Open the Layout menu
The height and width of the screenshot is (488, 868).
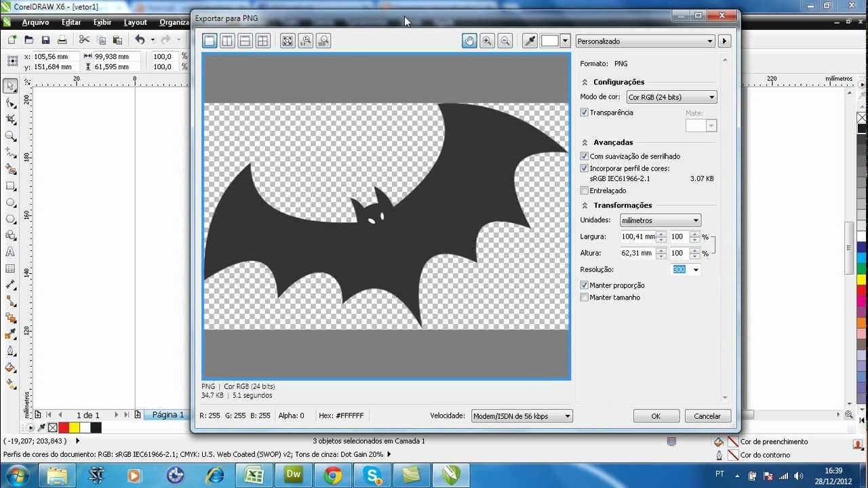coord(135,22)
